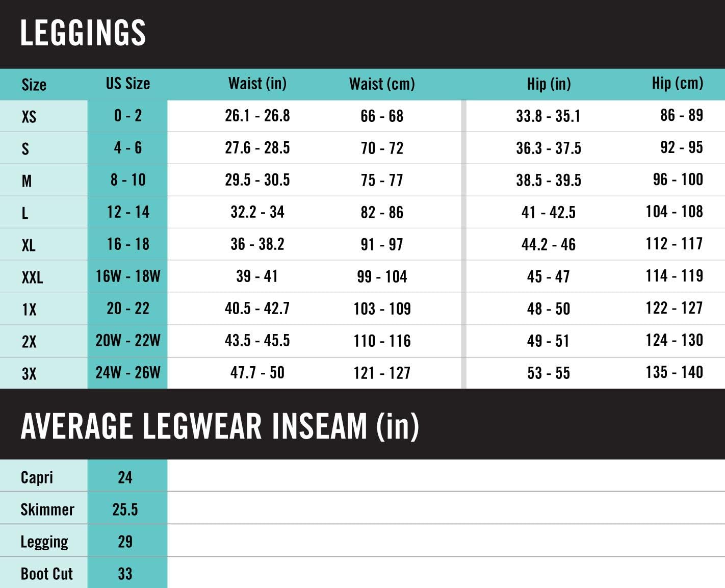Select the XXL size row label
The height and width of the screenshot is (588, 725).
tap(32, 277)
